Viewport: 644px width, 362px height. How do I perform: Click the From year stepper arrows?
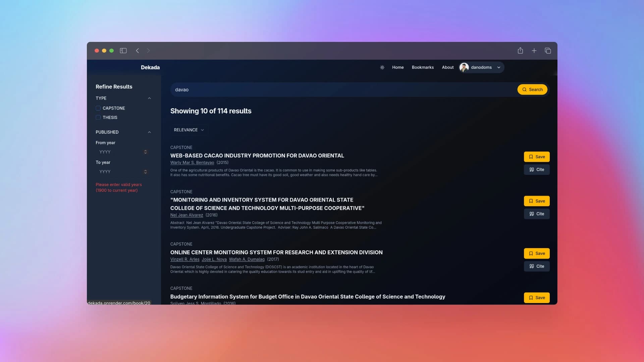(145, 152)
